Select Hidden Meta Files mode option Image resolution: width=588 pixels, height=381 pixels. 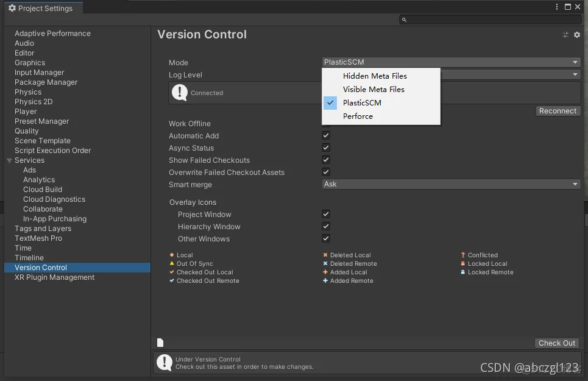pyautogui.click(x=381, y=76)
